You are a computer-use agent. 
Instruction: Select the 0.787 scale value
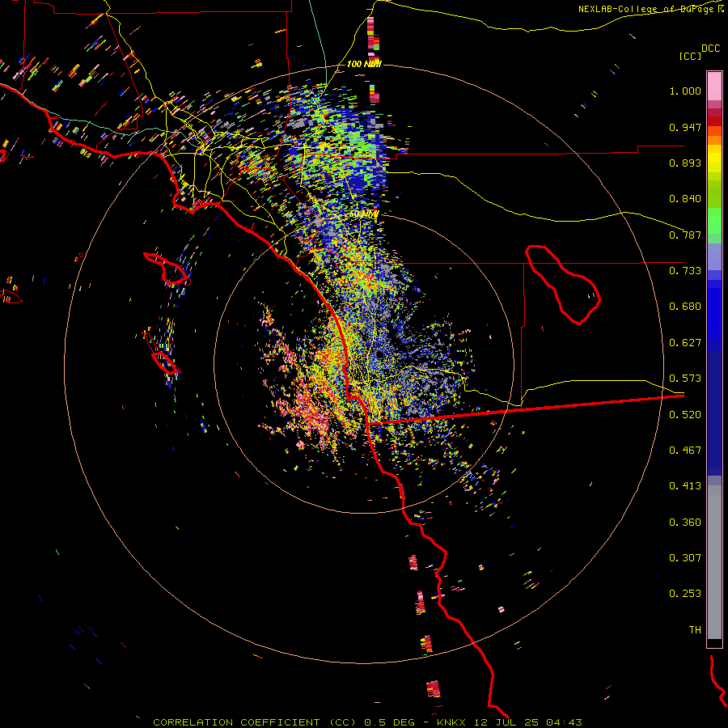pyautogui.click(x=685, y=235)
